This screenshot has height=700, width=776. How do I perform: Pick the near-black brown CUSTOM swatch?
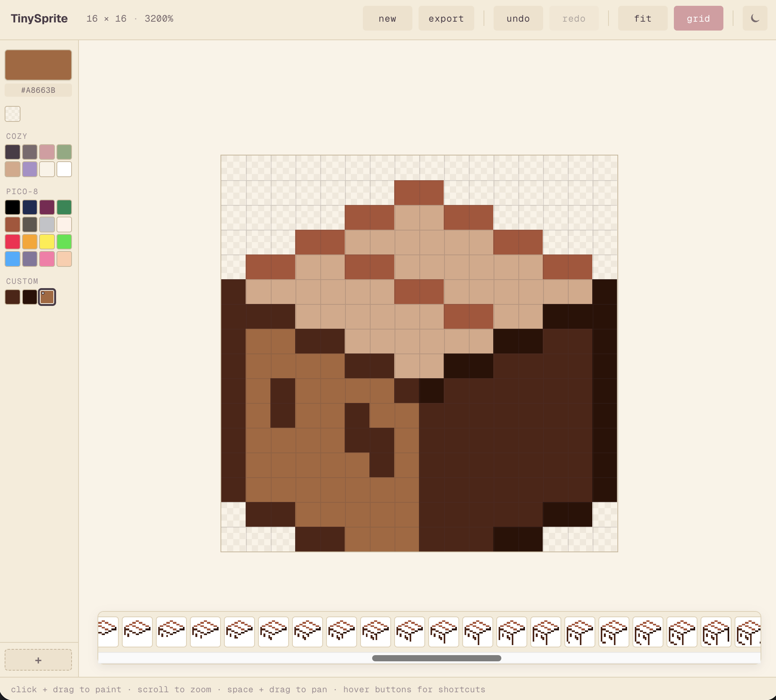pos(30,297)
